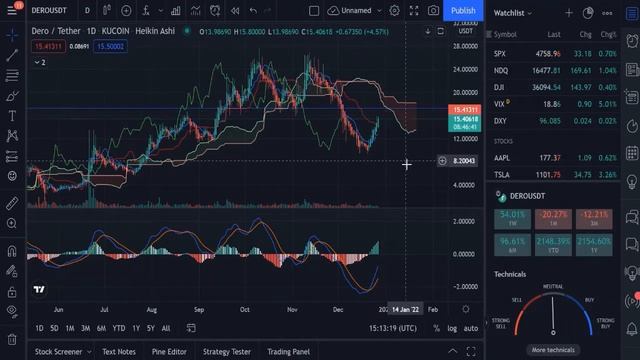Open watchlist more options menu
This screenshot has width=640, height=360.
(607, 13)
